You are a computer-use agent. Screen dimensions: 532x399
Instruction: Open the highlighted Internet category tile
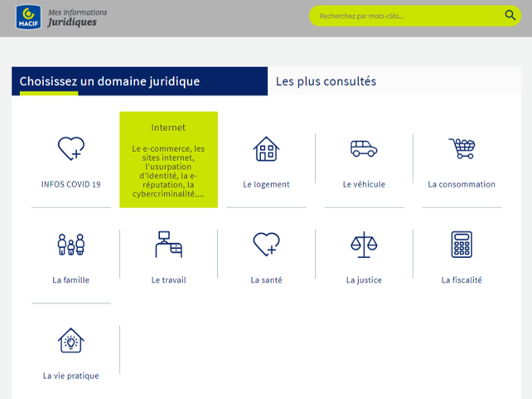pos(169,159)
